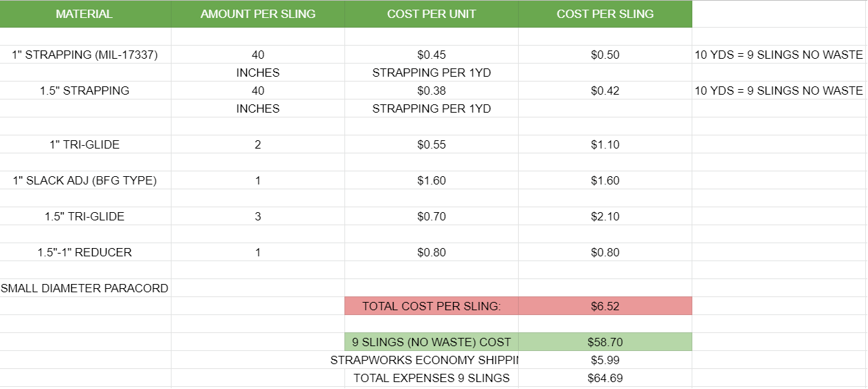
Task: Click the 1" SLACK ADJ (BFG TYPE) cell
Action: (x=84, y=180)
